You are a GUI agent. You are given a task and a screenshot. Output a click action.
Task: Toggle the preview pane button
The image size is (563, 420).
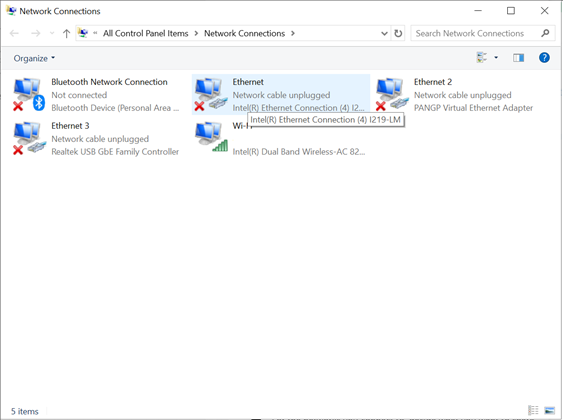tap(518, 57)
